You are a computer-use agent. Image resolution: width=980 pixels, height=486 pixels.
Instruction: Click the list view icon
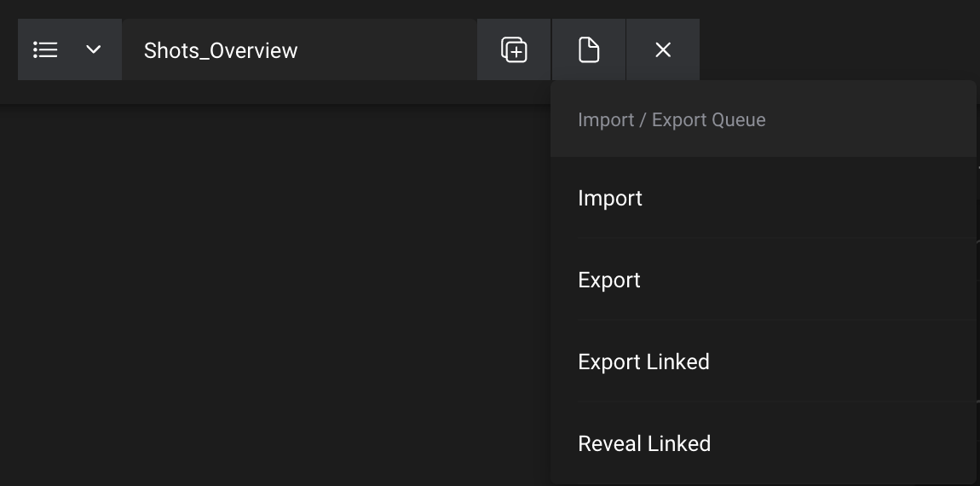coord(45,50)
